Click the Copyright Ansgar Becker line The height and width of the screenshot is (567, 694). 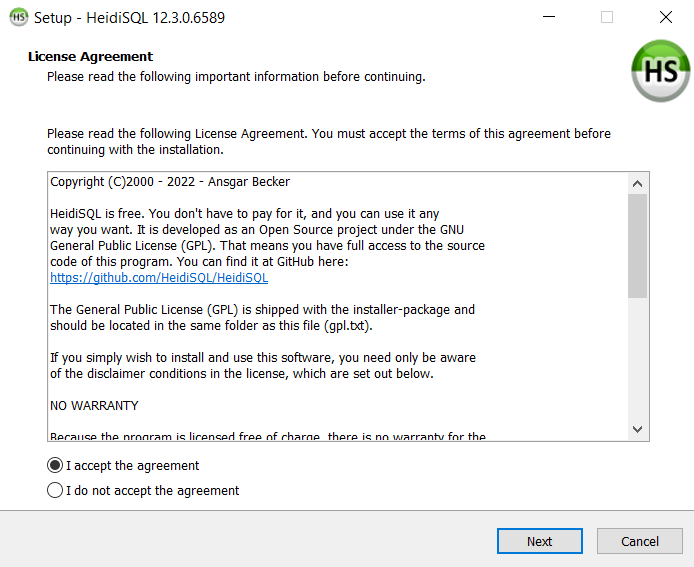(170, 182)
